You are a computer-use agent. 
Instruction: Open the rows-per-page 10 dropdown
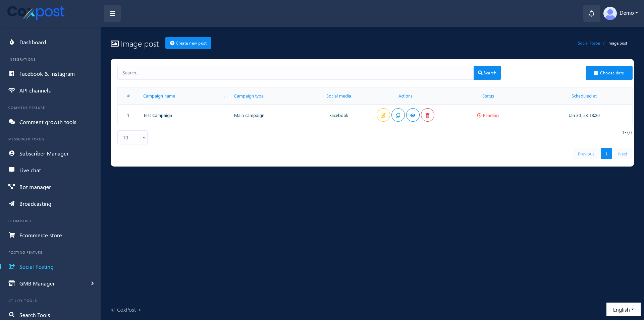coord(132,137)
